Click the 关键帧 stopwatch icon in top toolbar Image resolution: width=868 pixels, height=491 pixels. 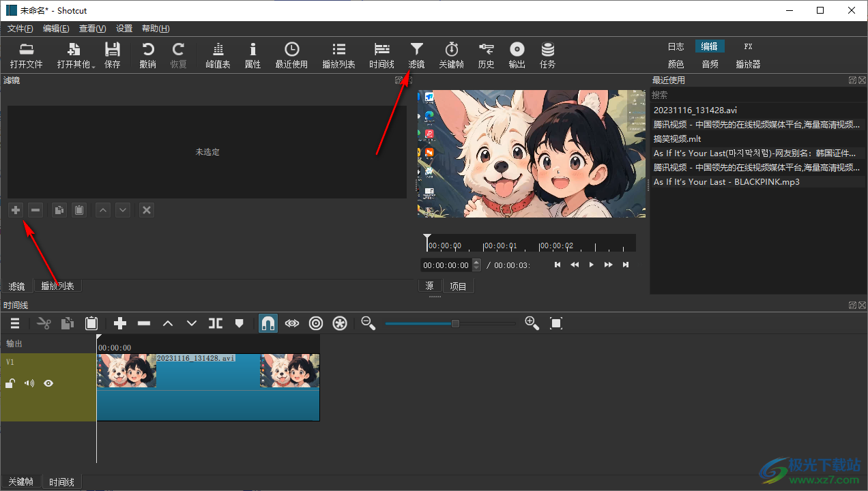(x=451, y=55)
